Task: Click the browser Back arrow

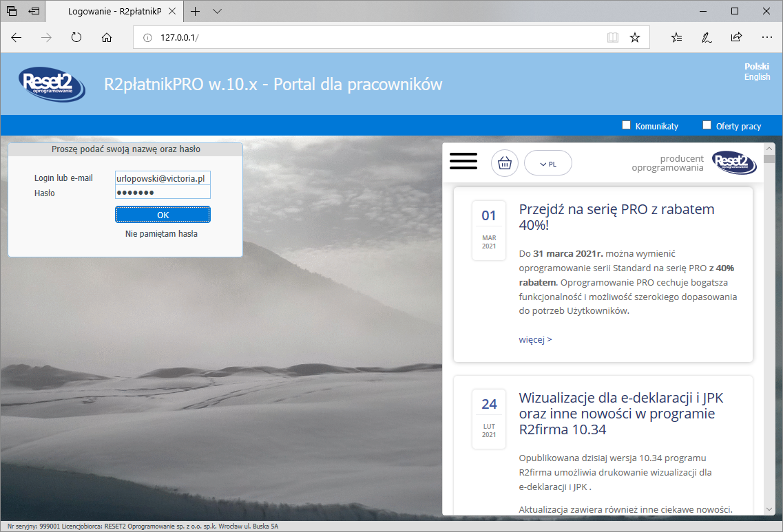Action: coord(17,37)
